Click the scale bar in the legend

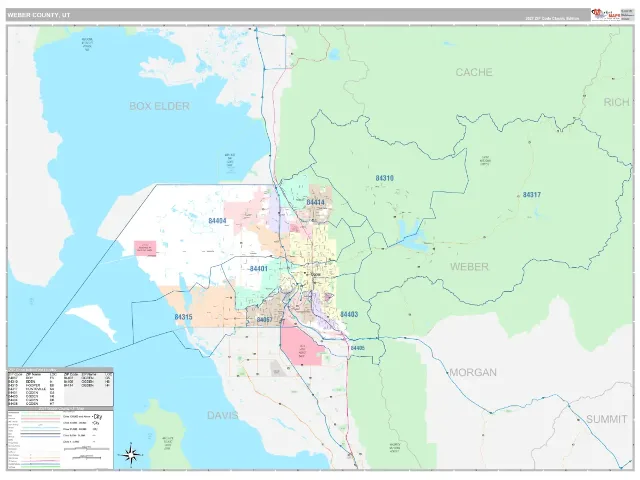click(x=87, y=449)
